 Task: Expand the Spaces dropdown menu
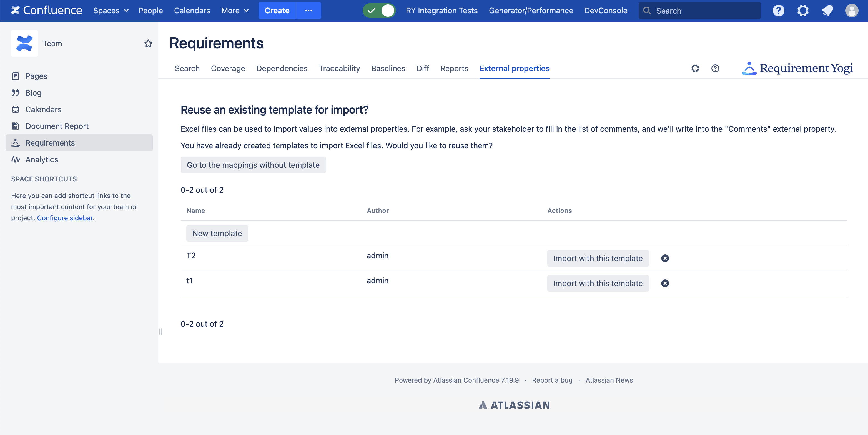(111, 11)
